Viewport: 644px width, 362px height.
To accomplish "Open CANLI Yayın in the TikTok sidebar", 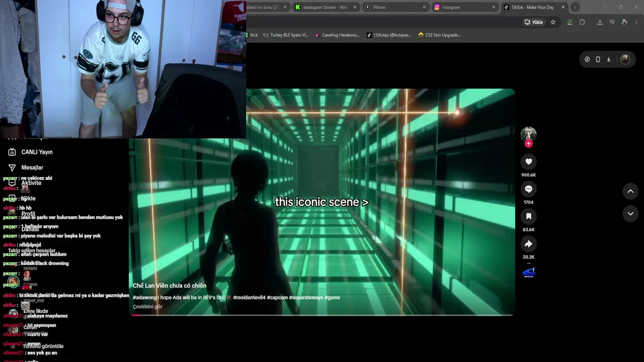I will 31,152.
